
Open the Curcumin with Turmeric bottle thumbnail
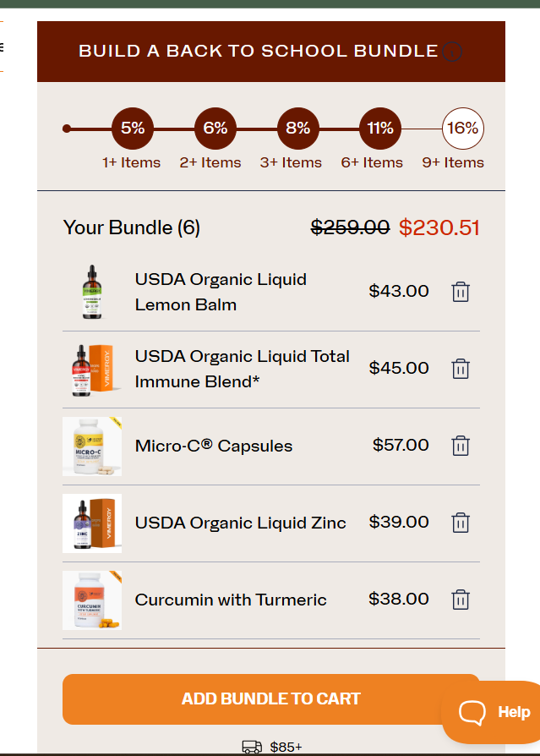pyautogui.click(x=92, y=600)
